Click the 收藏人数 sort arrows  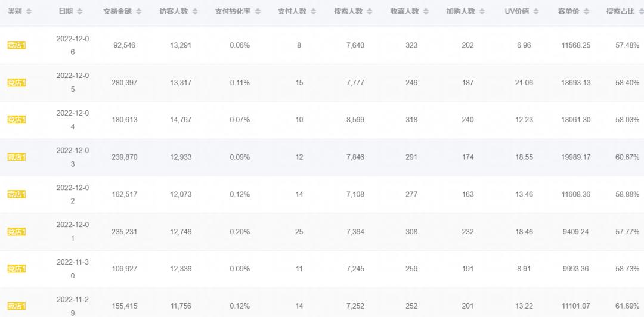(x=426, y=12)
